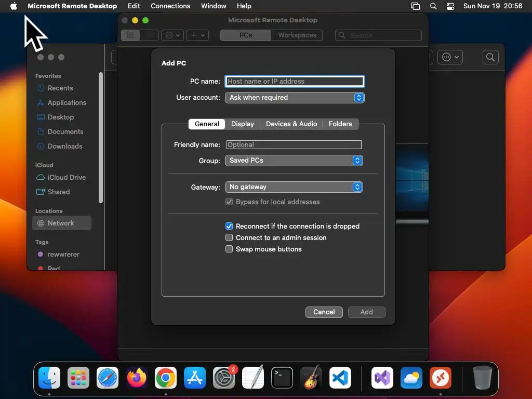The image size is (532, 399).
Task: Open Desktop in Finder sidebar
Action: 60,117
